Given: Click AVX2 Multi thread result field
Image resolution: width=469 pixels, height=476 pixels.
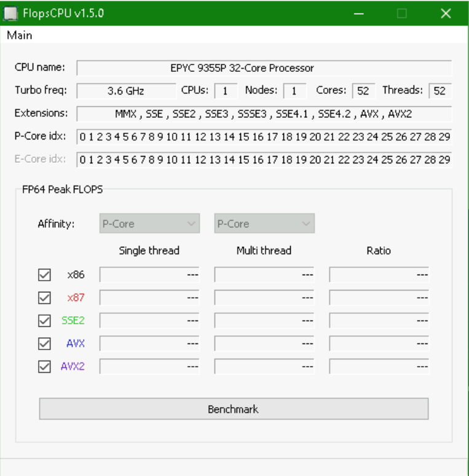Looking at the screenshot, I should (264, 367).
